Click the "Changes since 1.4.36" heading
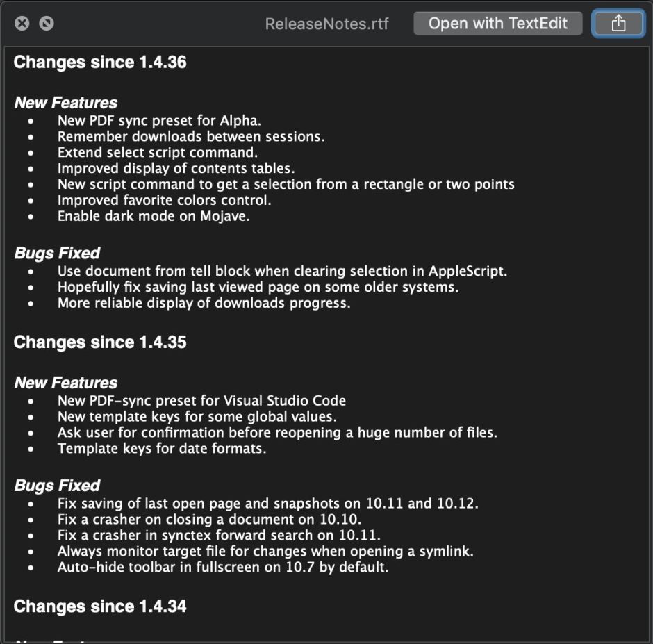 coord(100,63)
